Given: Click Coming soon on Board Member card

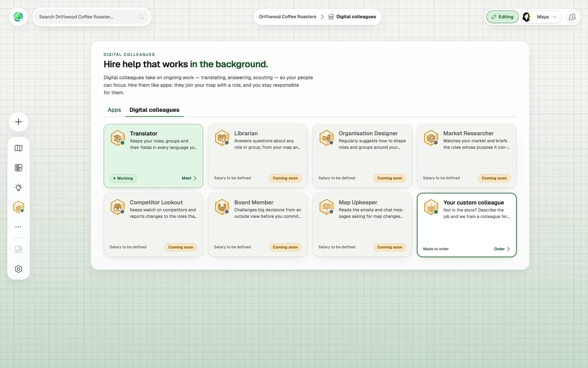Looking at the screenshot, I should (285, 247).
